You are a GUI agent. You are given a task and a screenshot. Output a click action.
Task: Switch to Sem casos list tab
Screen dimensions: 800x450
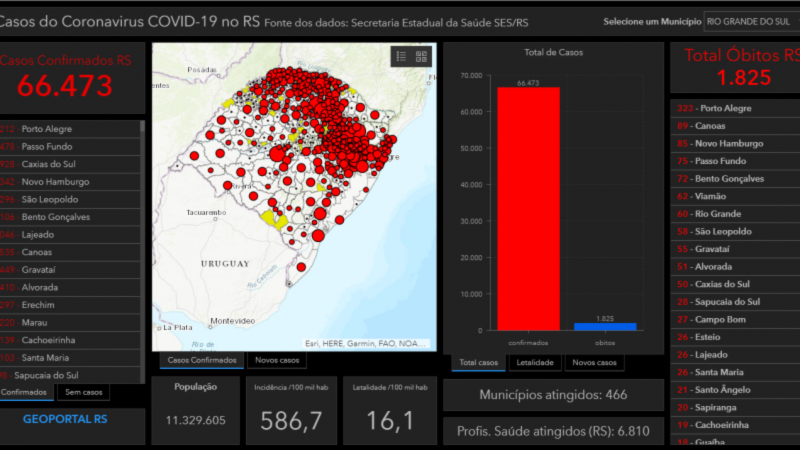click(x=84, y=392)
